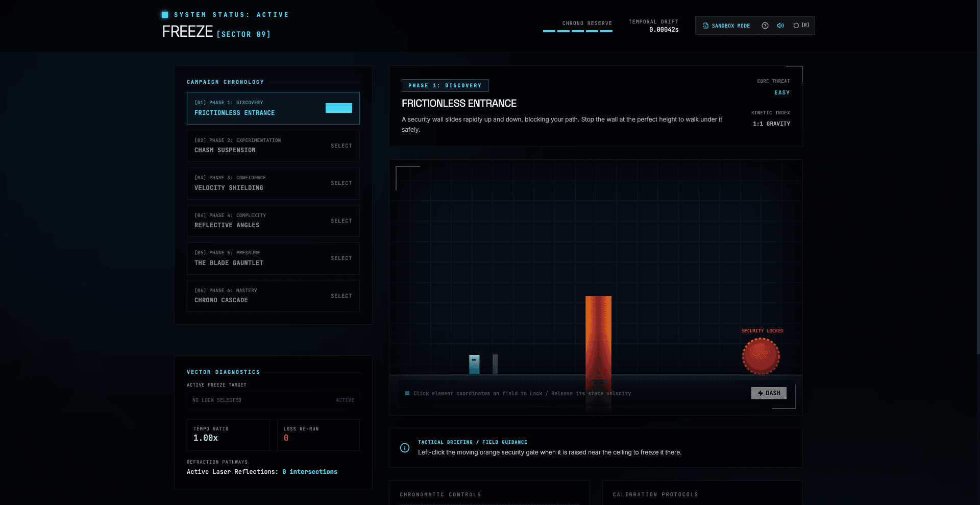Select the Chrono Cascade level
This screenshot has width=980, height=505.
(273, 296)
